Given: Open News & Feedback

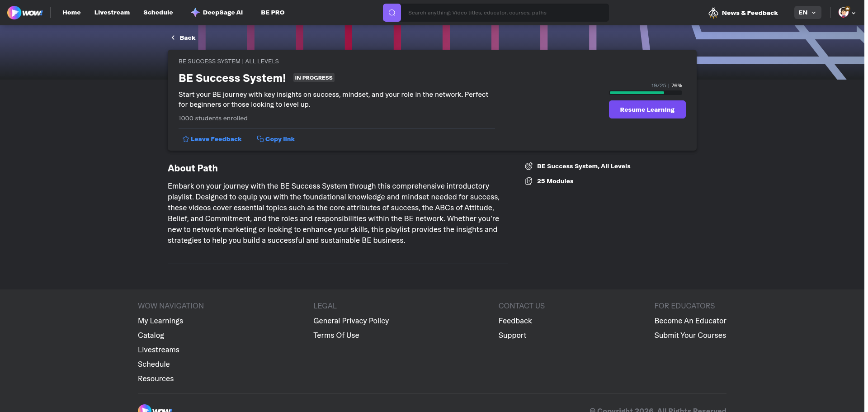Looking at the screenshot, I should coord(743,13).
